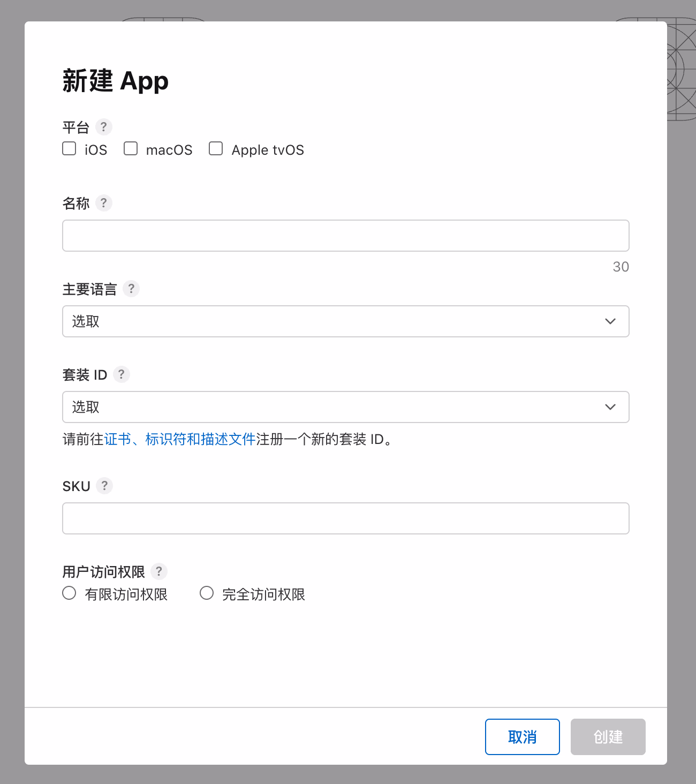
Task: Open the 证书、标识符和描述文件 link
Action: [x=179, y=440]
